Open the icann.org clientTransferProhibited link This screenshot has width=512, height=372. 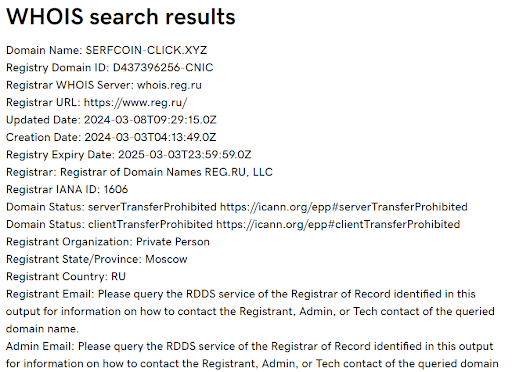338,224
